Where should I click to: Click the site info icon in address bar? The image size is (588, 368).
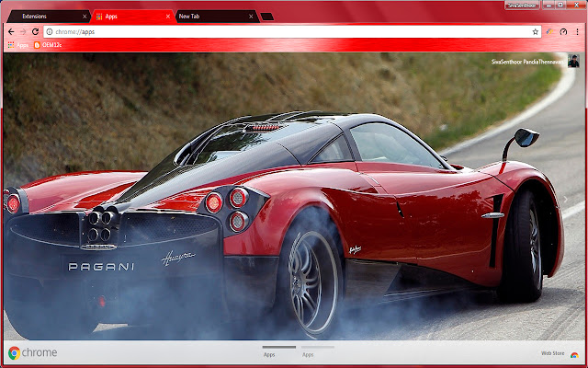(50, 32)
